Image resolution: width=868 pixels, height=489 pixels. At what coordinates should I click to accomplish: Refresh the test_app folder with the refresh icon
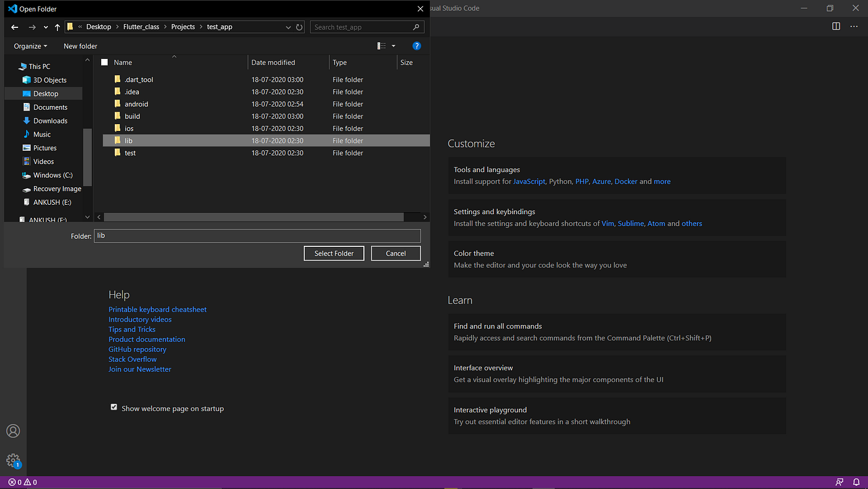point(299,27)
